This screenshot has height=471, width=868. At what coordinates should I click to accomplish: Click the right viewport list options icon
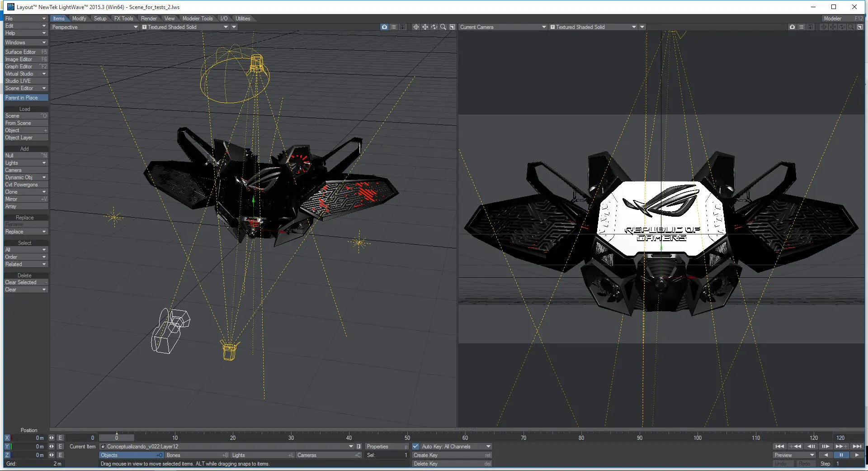pyautogui.click(x=801, y=27)
